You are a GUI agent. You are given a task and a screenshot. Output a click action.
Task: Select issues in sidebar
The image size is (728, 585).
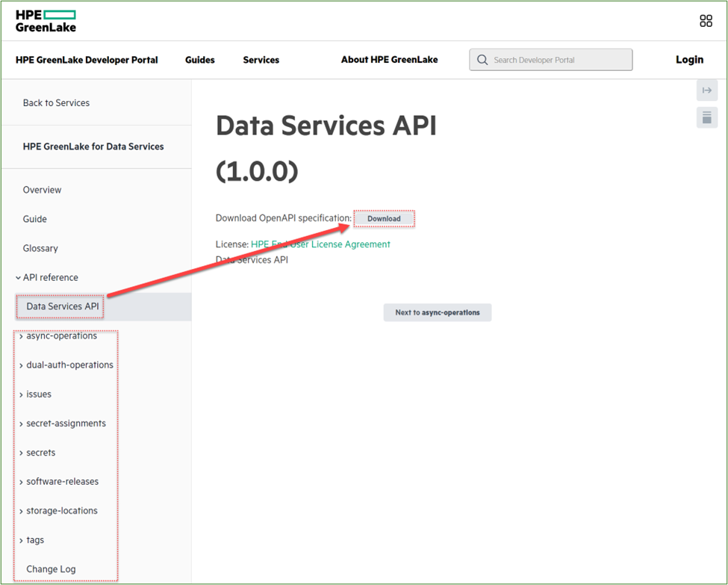click(x=39, y=394)
